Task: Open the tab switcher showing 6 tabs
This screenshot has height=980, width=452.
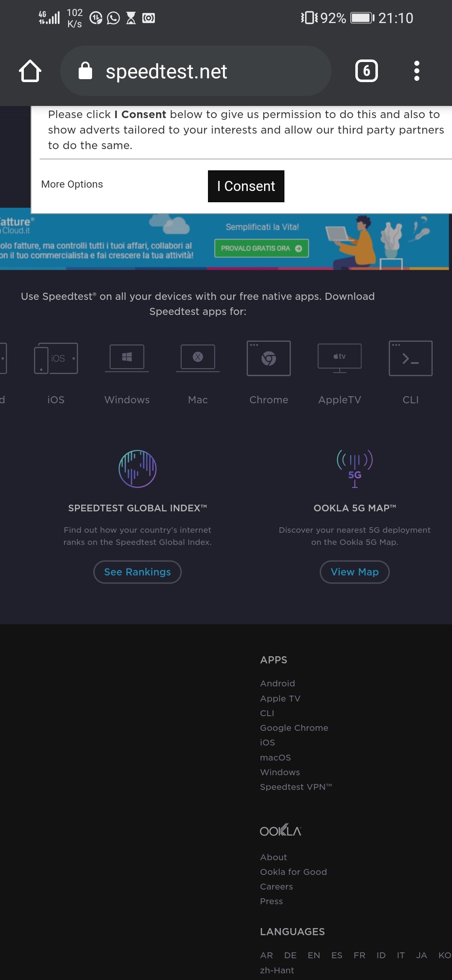Action: (367, 71)
